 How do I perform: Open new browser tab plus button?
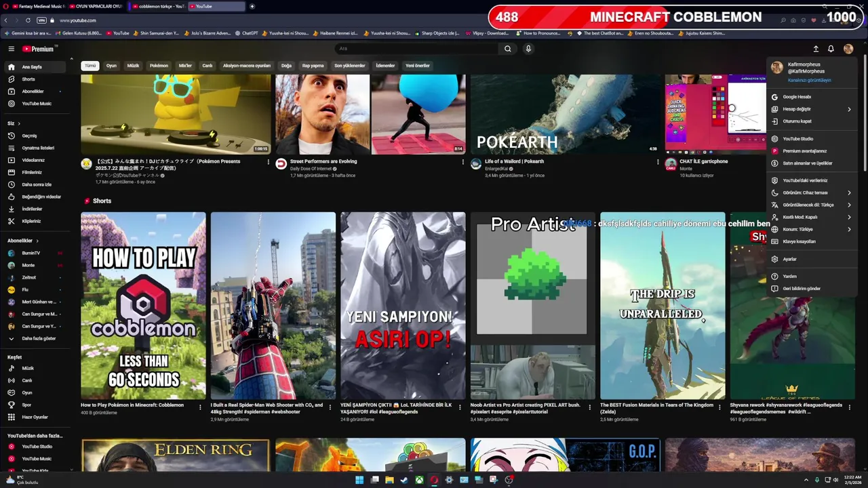252,6
